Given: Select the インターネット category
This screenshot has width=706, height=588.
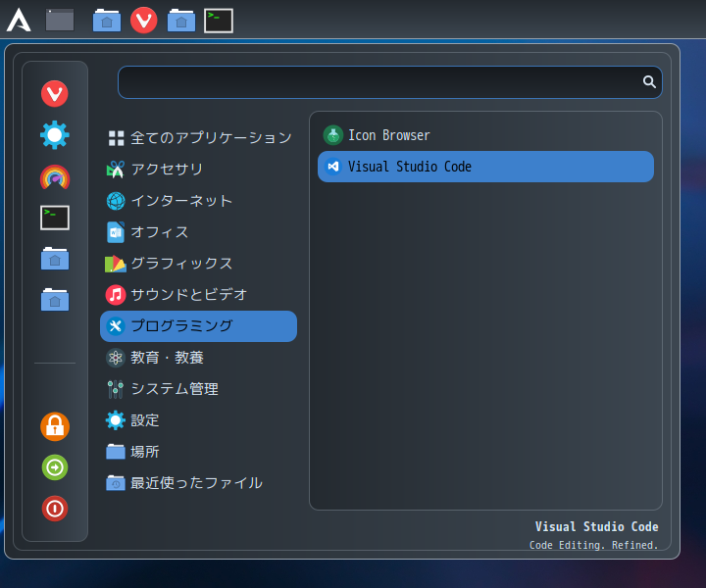Looking at the screenshot, I should (x=198, y=201).
